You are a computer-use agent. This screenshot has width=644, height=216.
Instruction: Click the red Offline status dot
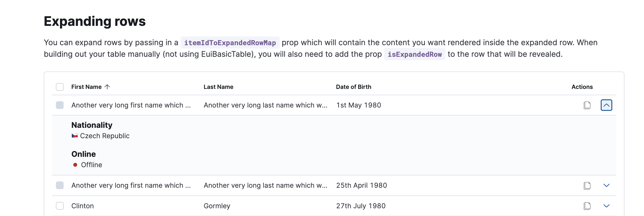(x=75, y=165)
